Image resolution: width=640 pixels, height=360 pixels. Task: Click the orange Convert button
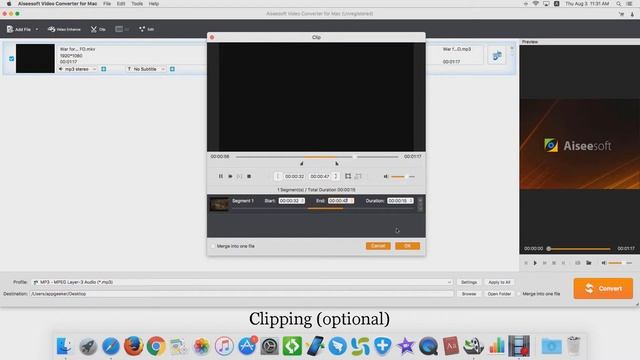tap(603, 289)
